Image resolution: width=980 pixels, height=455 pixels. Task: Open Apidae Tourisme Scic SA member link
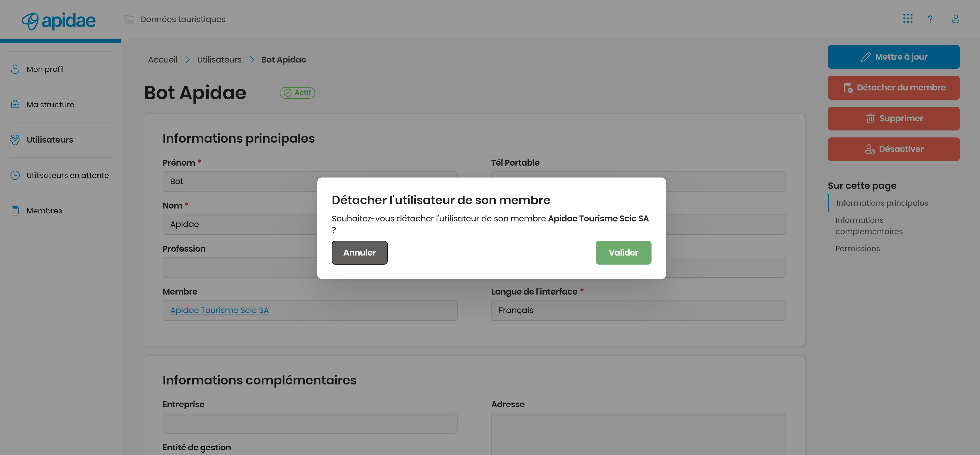coord(219,310)
